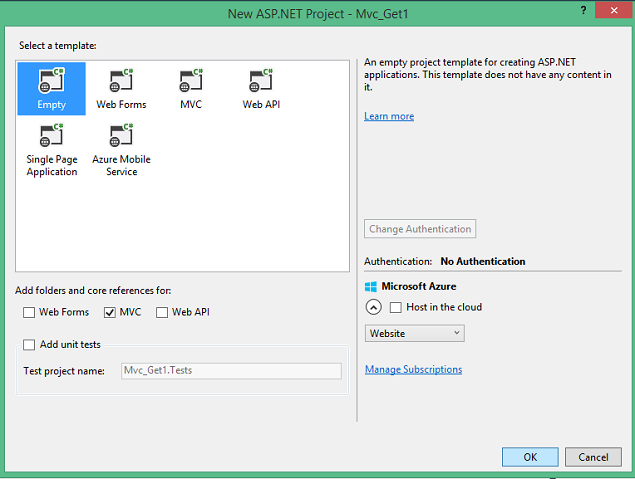Open the dialog help question mark
This screenshot has height=479, width=635.
[x=583, y=11]
